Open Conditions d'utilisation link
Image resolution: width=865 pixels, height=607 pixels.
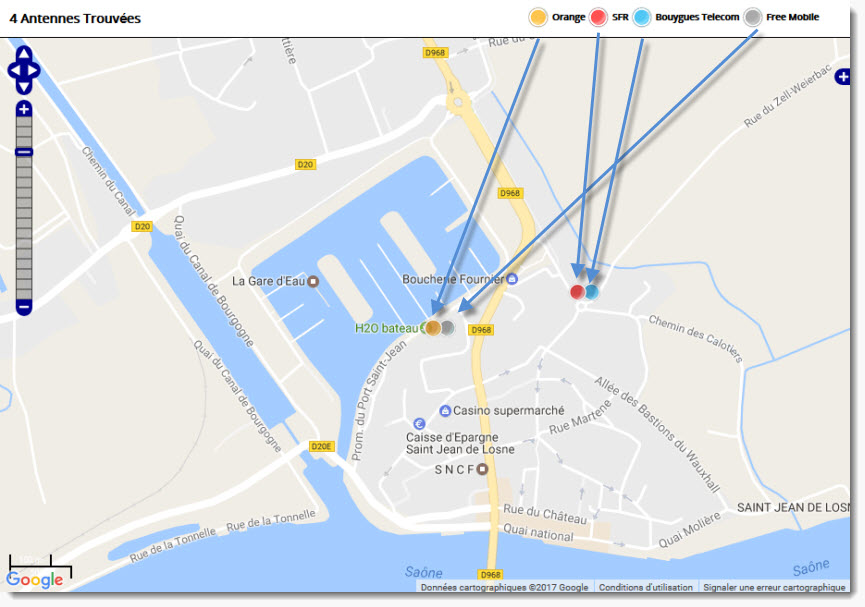(x=645, y=587)
